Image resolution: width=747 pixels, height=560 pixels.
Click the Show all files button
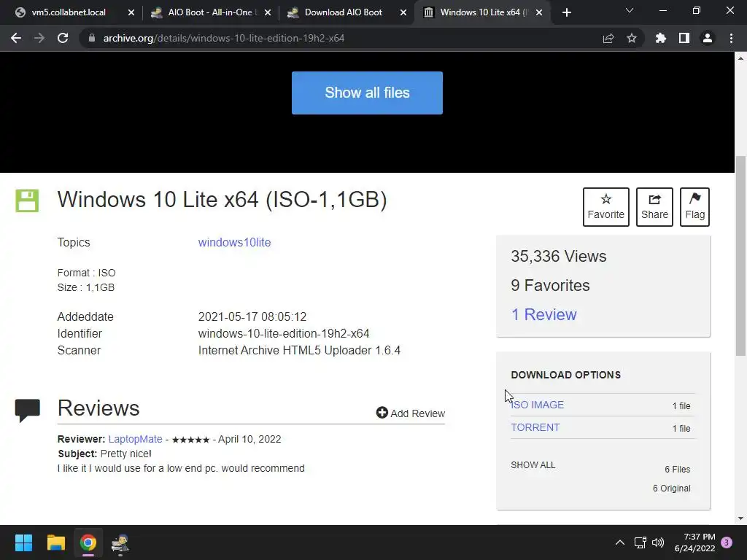(x=367, y=93)
